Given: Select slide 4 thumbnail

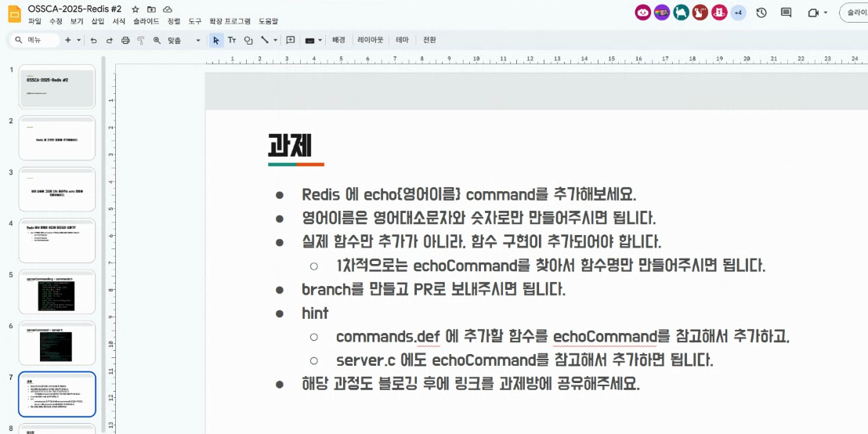Looking at the screenshot, I should pos(56,241).
